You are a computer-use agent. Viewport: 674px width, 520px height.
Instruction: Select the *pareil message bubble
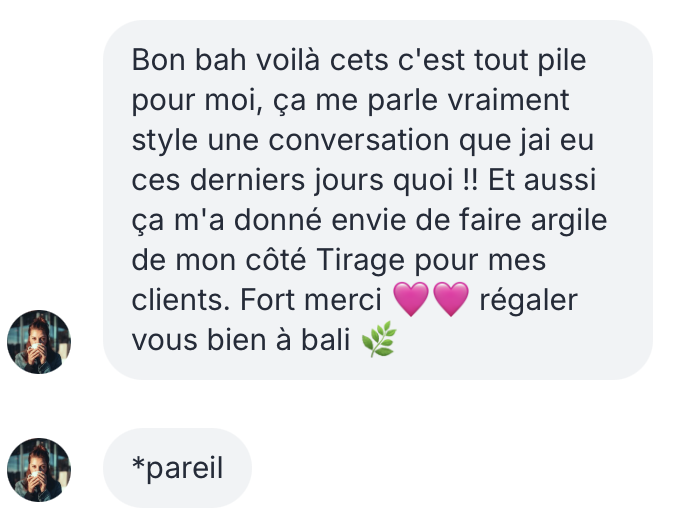[177, 468]
